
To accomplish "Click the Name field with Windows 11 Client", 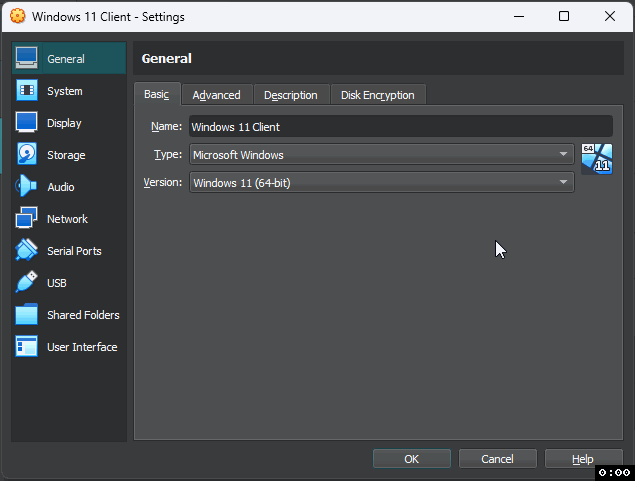I will tap(401, 127).
